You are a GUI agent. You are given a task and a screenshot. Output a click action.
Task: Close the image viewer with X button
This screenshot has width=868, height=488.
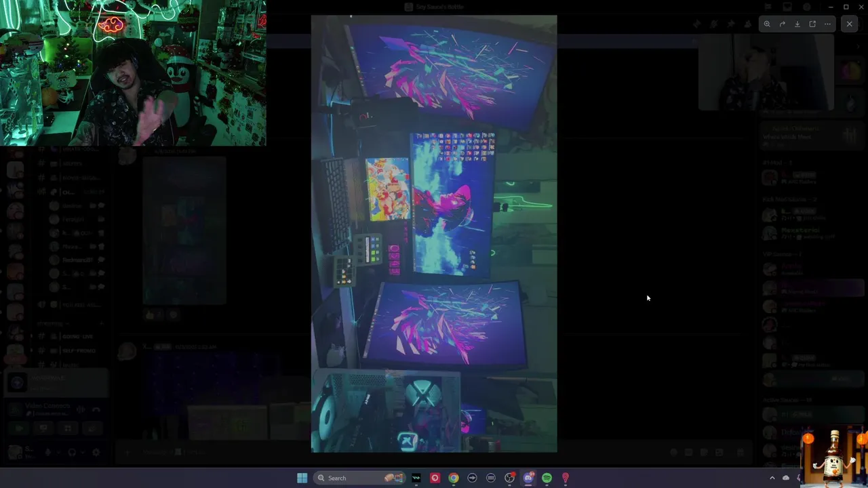(x=850, y=24)
